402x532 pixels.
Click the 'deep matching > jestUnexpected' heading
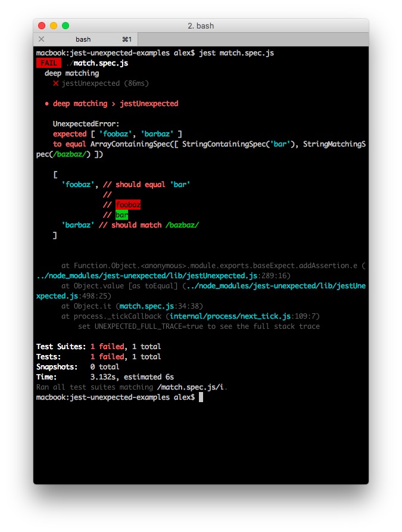point(116,104)
